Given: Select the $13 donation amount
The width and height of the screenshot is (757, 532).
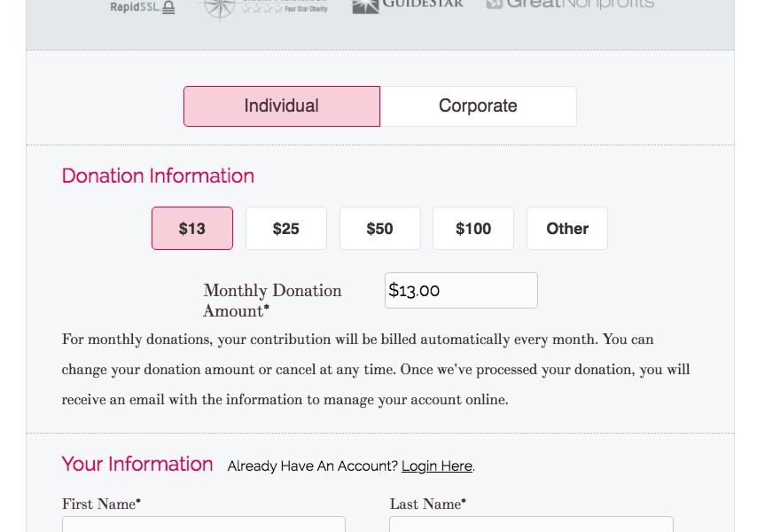Looking at the screenshot, I should click(192, 229).
